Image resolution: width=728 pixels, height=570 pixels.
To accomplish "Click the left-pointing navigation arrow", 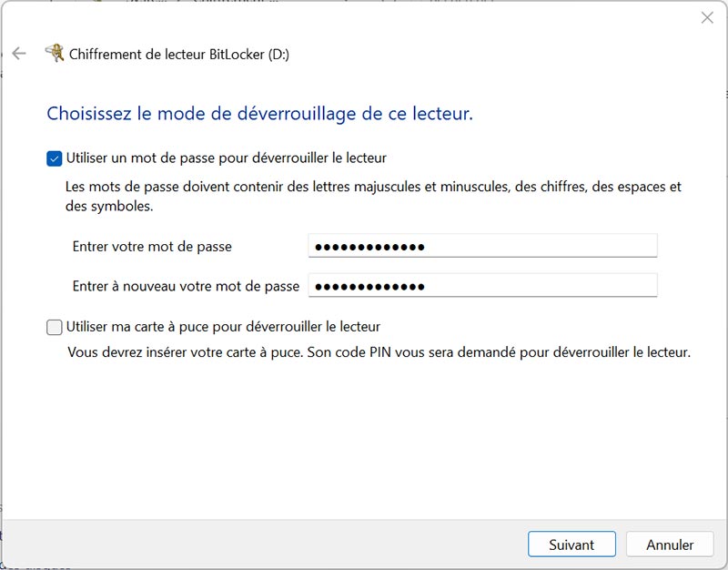I will (x=20, y=53).
